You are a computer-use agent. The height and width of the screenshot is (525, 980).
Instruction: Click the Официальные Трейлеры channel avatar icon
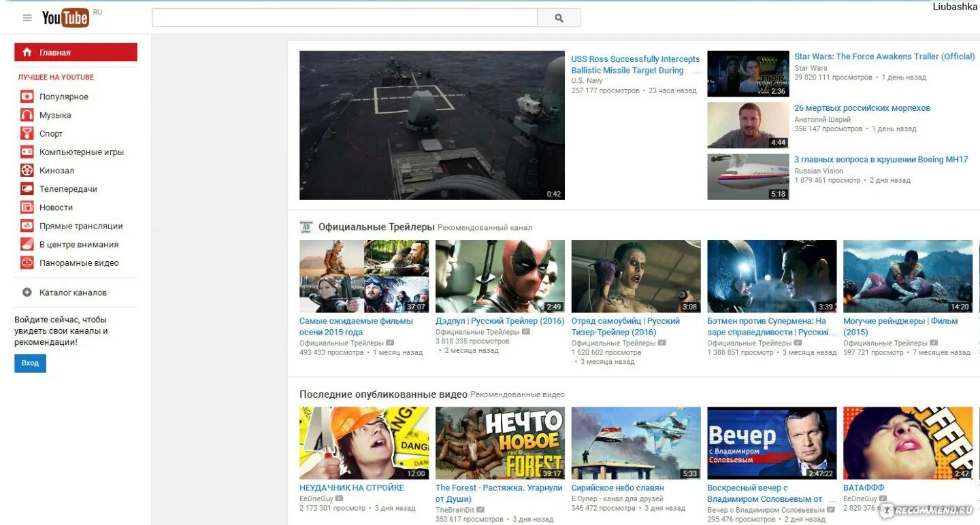(306, 227)
